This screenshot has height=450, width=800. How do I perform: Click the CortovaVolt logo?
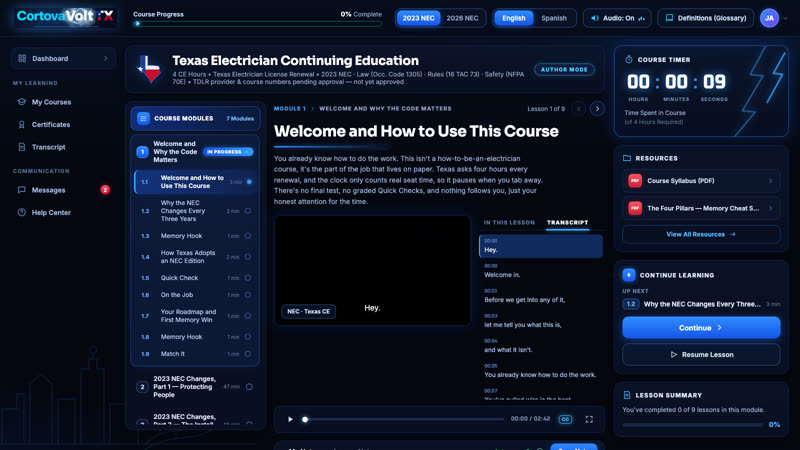[x=65, y=16]
